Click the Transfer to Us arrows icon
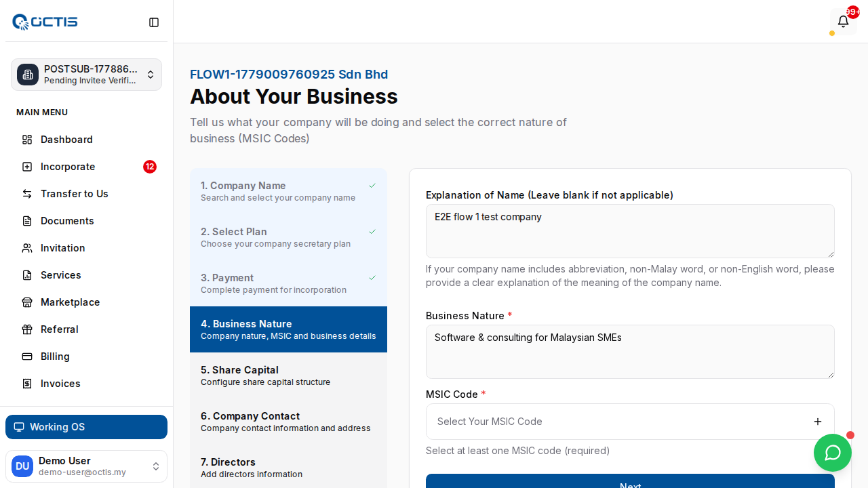The height and width of the screenshot is (488, 868). pyautogui.click(x=27, y=194)
